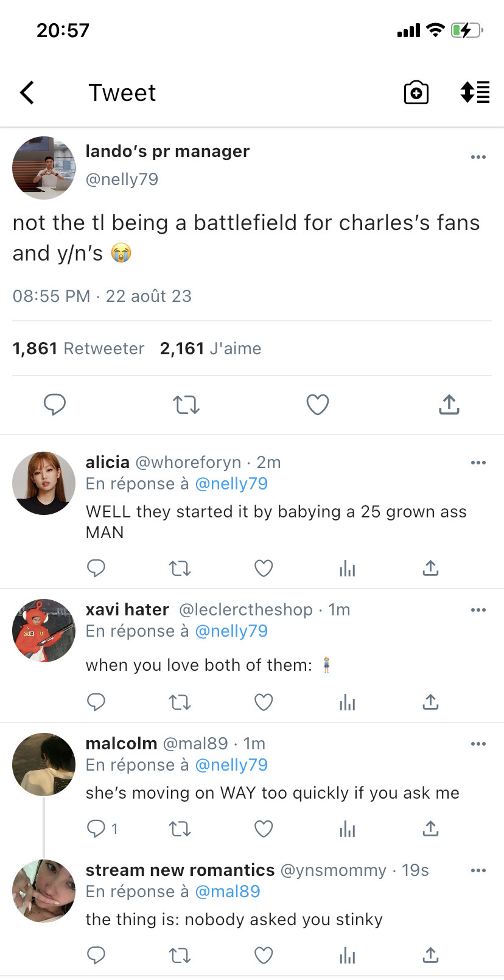Viewport: 504px width, 980px height.
Task: Retweet xavi hater's reply
Action: [180, 702]
